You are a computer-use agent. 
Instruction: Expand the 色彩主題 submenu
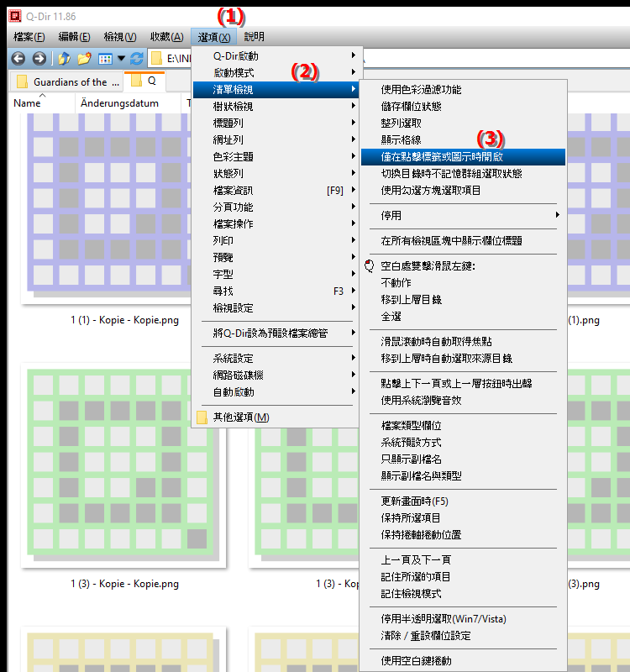click(x=276, y=157)
